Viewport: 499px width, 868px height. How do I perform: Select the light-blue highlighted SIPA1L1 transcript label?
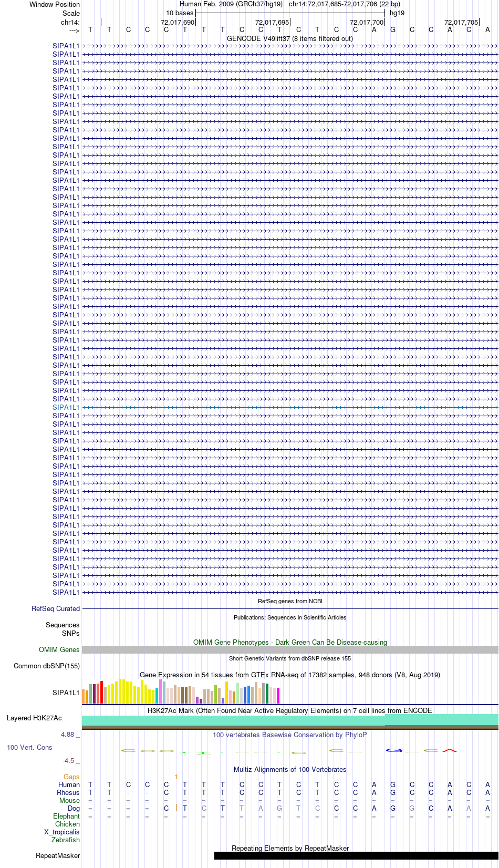[66, 407]
